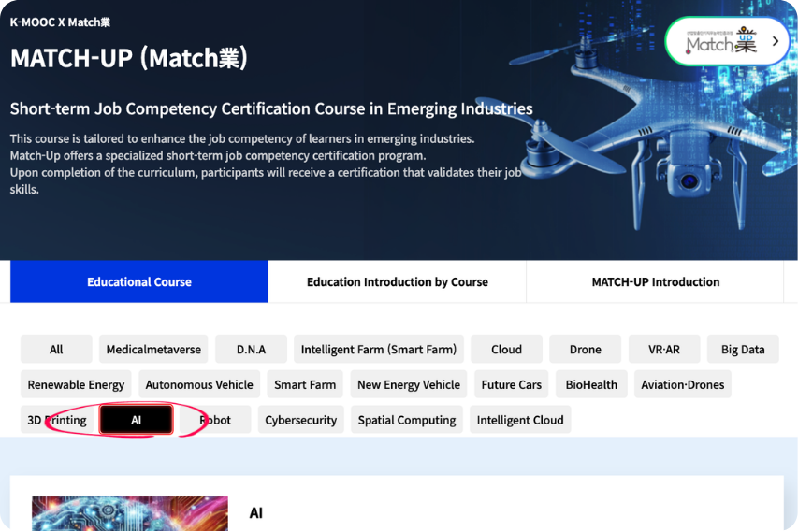Click the Short-term Job Competency Certification subtitle
Image resolution: width=798 pixels, height=532 pixels.
[271, 108]
